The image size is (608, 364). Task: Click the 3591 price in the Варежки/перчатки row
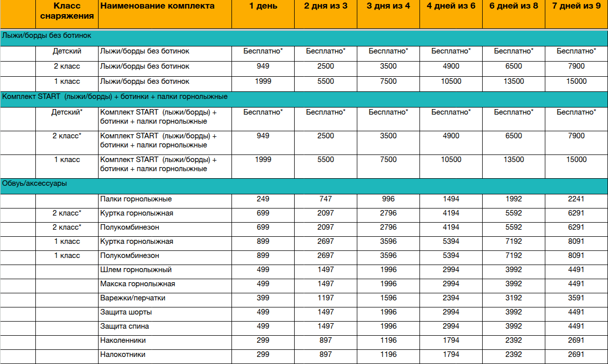point(576,298)
